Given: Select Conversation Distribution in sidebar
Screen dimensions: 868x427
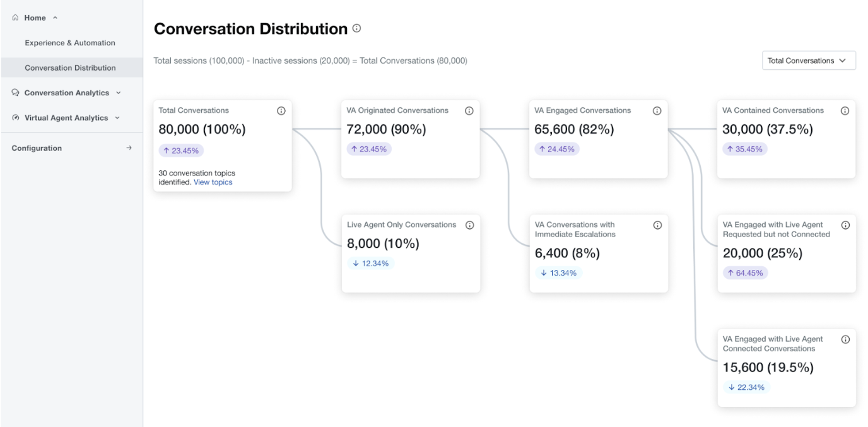Looking at the screenshot, I should tap(70, 67).
